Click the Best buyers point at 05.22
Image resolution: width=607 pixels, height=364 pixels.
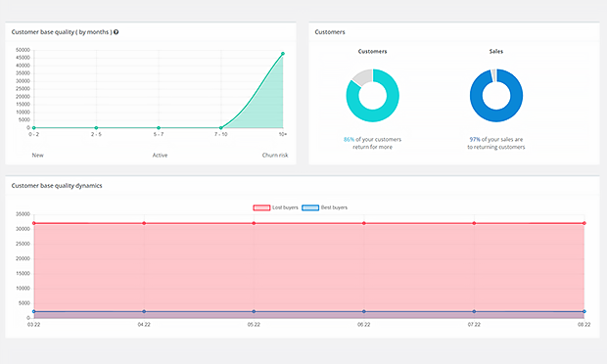click(x=254, y=311)
